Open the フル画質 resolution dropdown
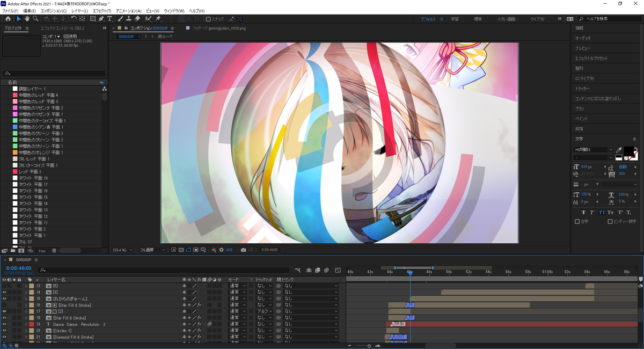Screen dimensions: 644x349 tap(152, 250)
